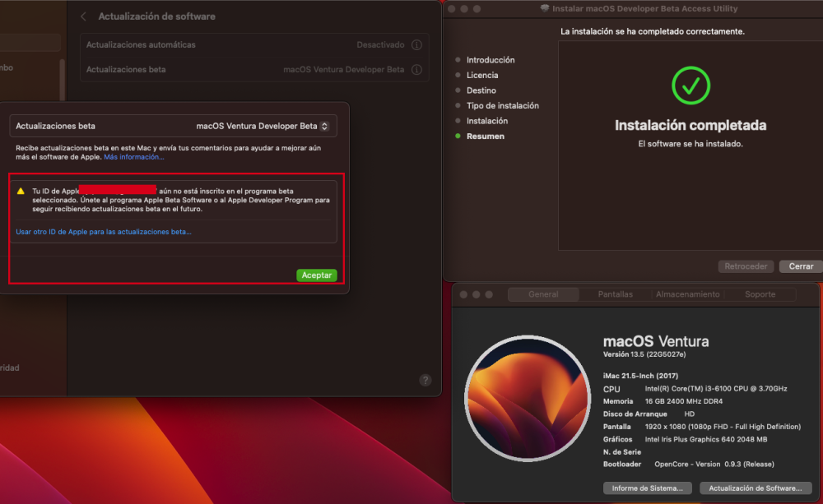Close the About This Mac window
Screen dimensions: 823x504
point(463,294)
